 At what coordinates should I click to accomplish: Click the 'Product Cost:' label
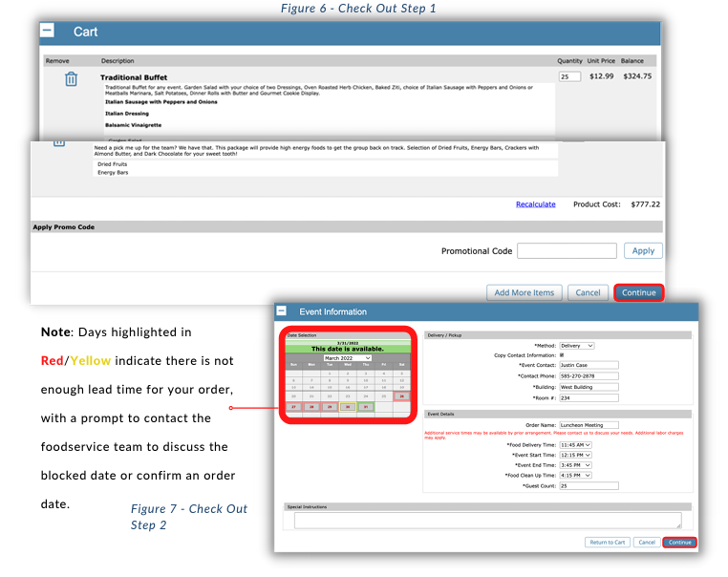596,204
